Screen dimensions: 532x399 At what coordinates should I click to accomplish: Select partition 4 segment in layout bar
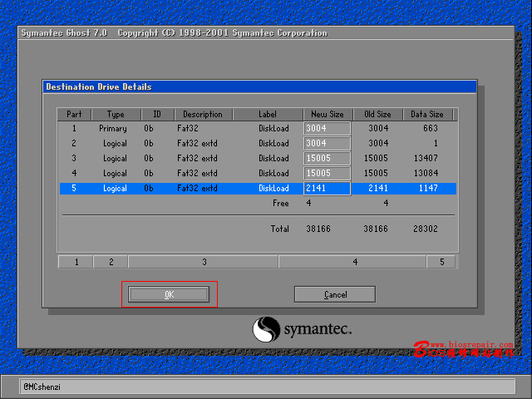(352, 262)
